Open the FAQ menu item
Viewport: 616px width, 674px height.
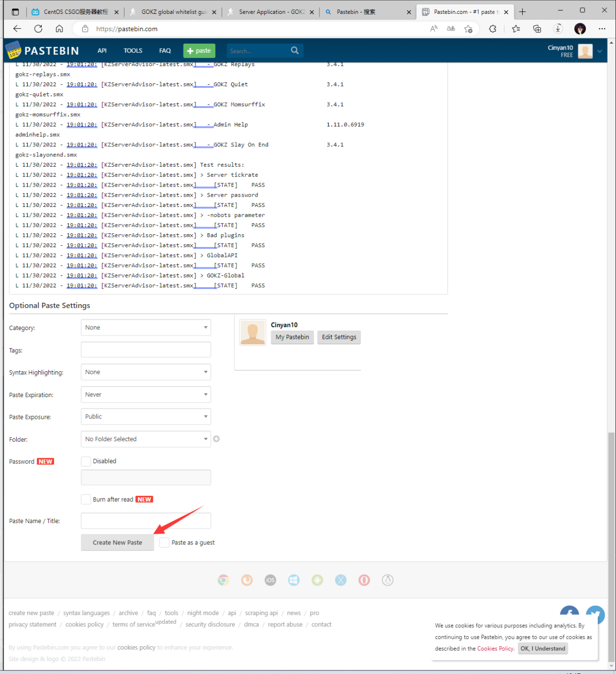click(x=165, y=51)
